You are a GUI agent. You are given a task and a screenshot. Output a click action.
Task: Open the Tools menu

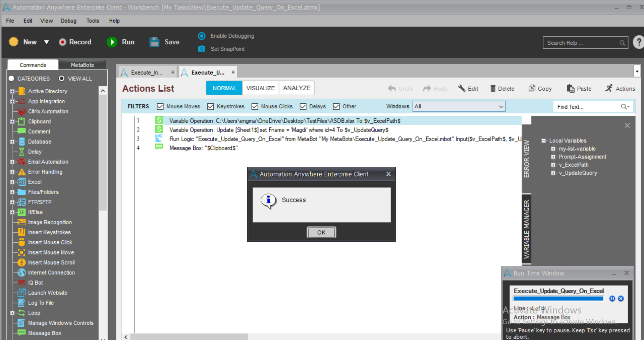tap(93, 21)
